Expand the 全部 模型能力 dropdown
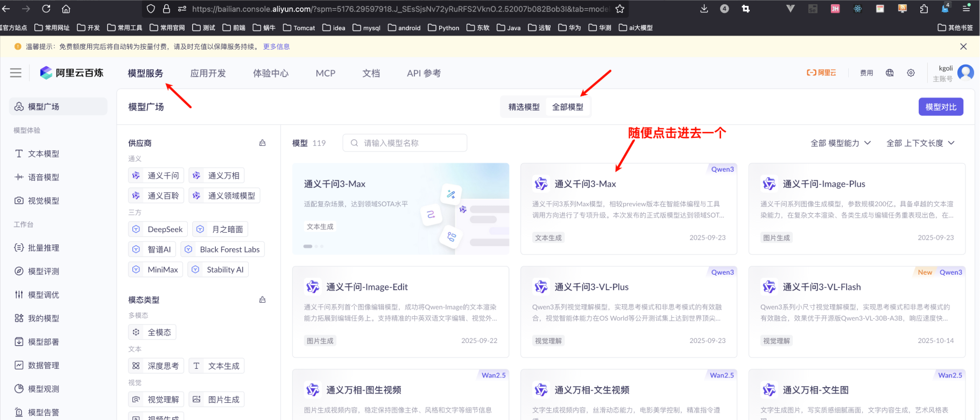980x420 pixels. (x=841, y=143)
